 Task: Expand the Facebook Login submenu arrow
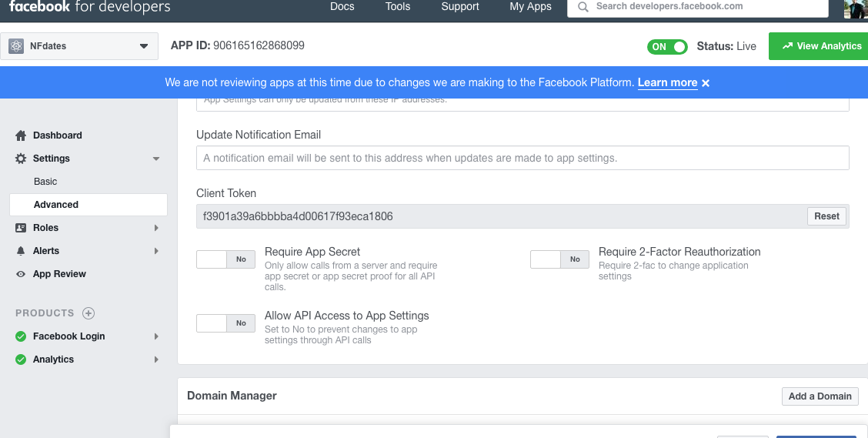tap(156, 336)
